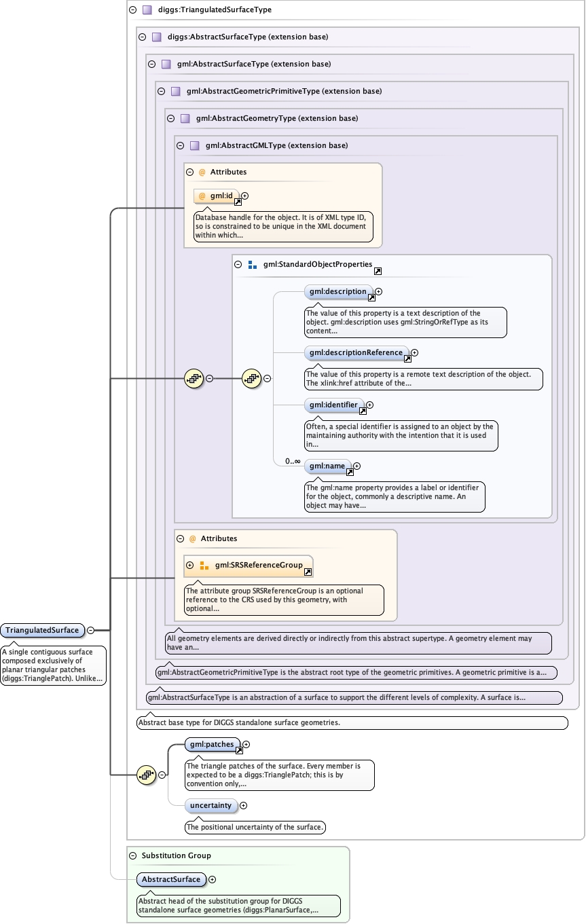Select the sequence compositor connected to TriangulatedSurface's attributes line

(195, 378)
